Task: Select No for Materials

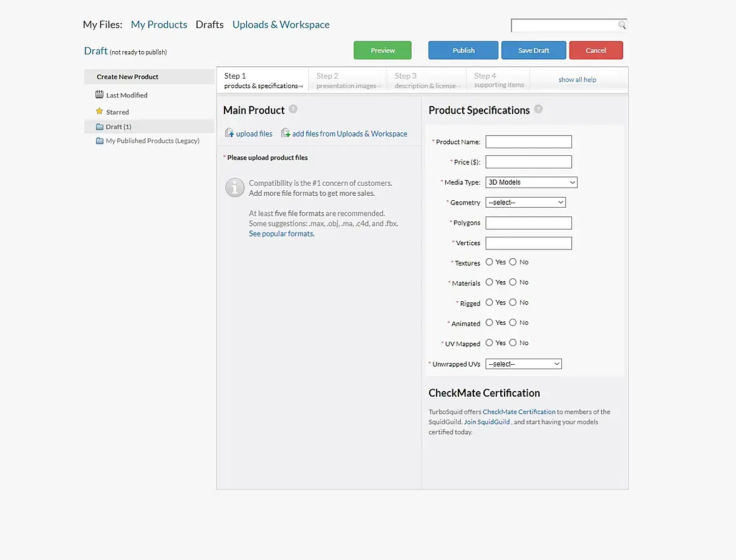Action: coord(513,282)
